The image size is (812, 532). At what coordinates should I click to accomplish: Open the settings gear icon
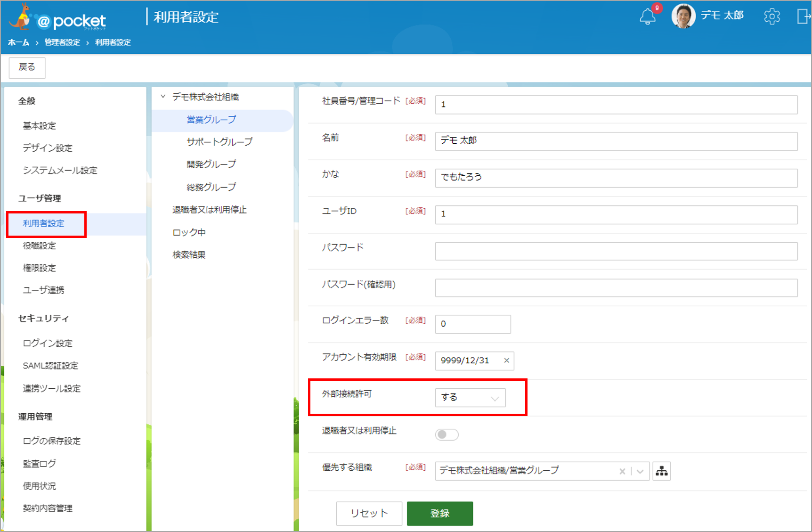pos(771,16)
